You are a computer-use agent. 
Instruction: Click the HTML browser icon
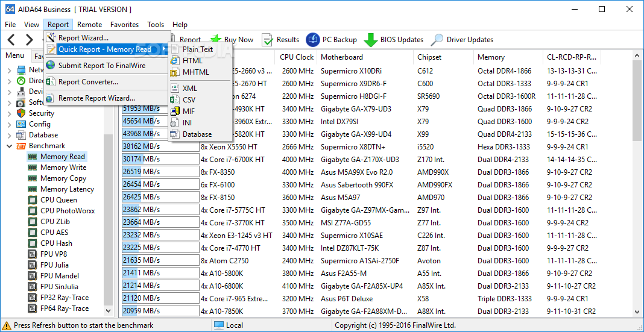[x=175, y=61]
